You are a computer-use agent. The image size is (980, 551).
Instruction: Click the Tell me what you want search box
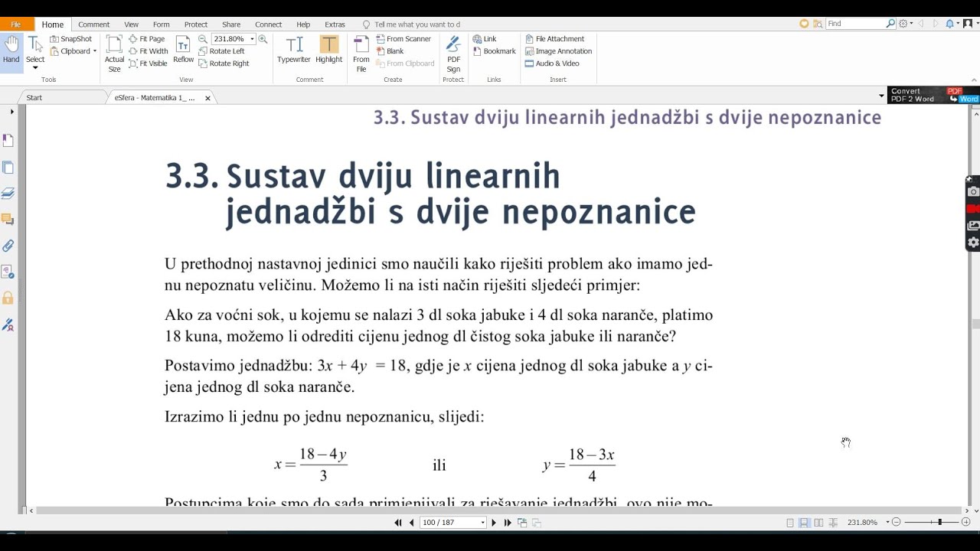[x=417, y=24]
